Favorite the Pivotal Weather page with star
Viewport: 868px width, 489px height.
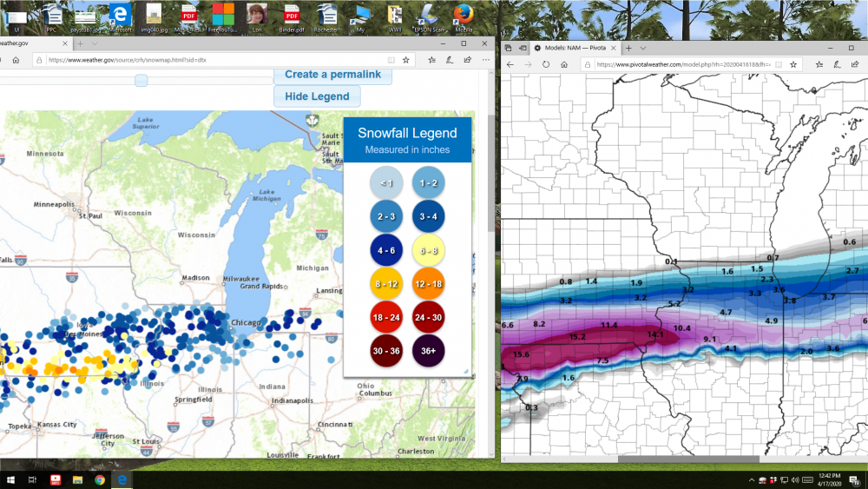coord(793,64)
